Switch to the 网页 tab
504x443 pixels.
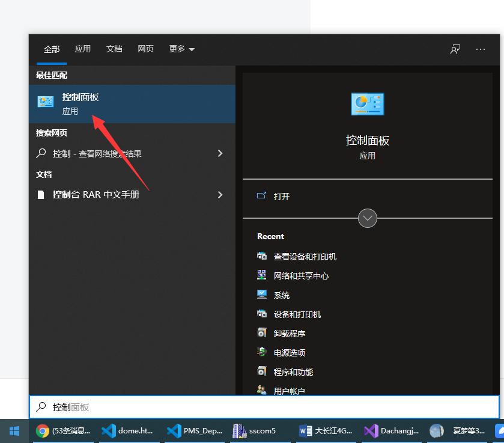[x=145, y=49]
